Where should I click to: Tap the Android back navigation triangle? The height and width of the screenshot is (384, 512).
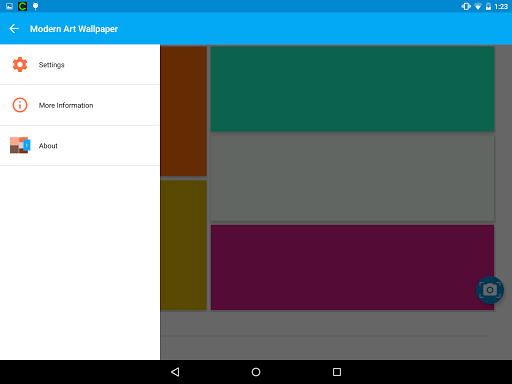(x=175, y=372)
